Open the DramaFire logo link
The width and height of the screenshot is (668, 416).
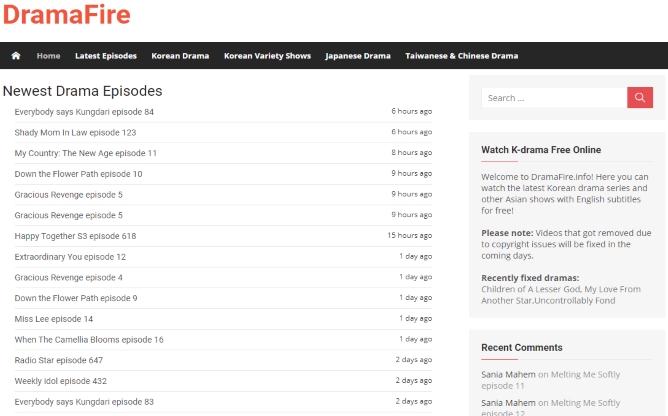(66, 14)
